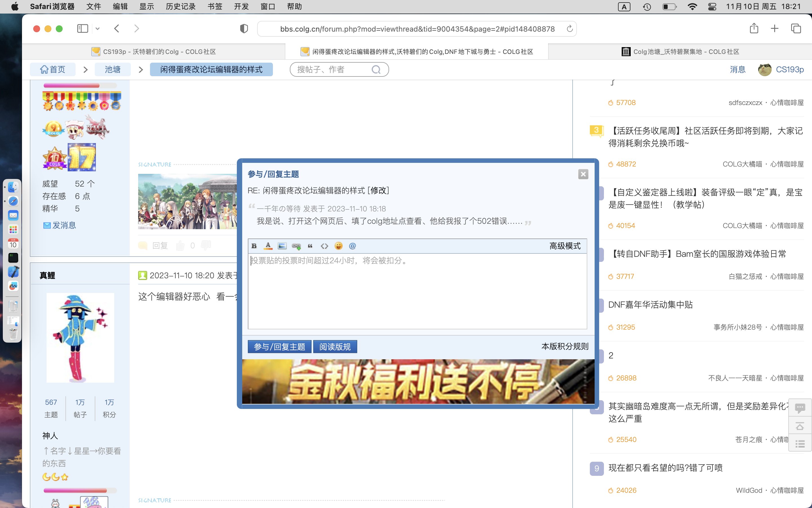This screenshot has height=508, width=812.
Task: Open the floating quick reply bubble icon
Action: click(800, 408)
